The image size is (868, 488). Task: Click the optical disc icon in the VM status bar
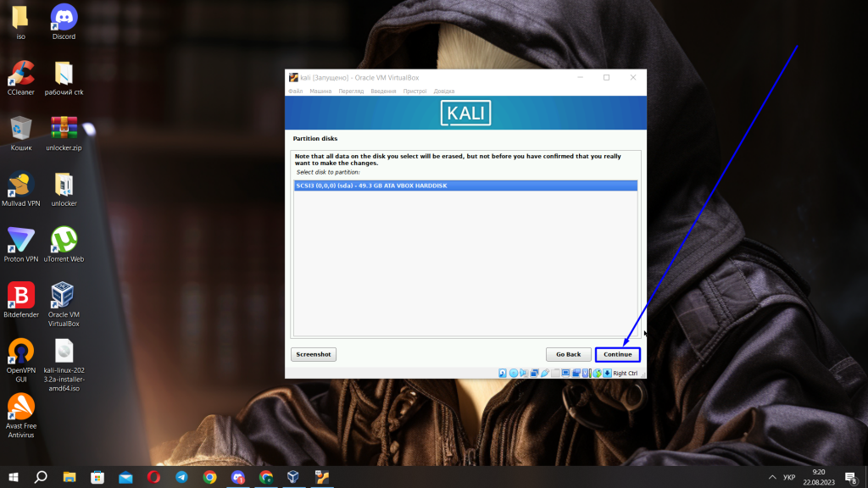click(514, 372)
